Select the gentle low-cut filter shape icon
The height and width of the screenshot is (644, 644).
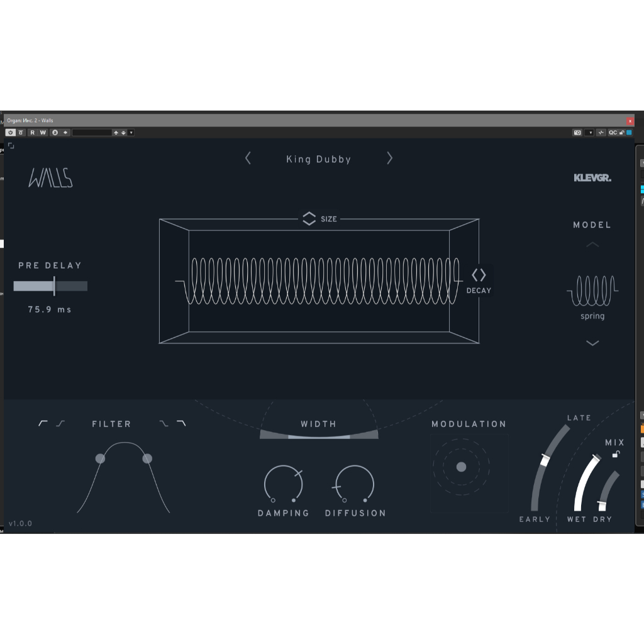[60, 423]
